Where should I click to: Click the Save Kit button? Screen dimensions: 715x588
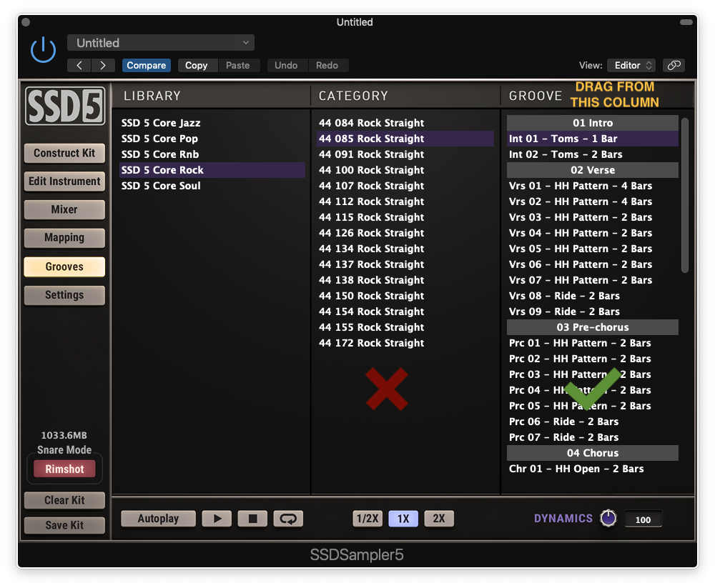click(x=64, y=526)
